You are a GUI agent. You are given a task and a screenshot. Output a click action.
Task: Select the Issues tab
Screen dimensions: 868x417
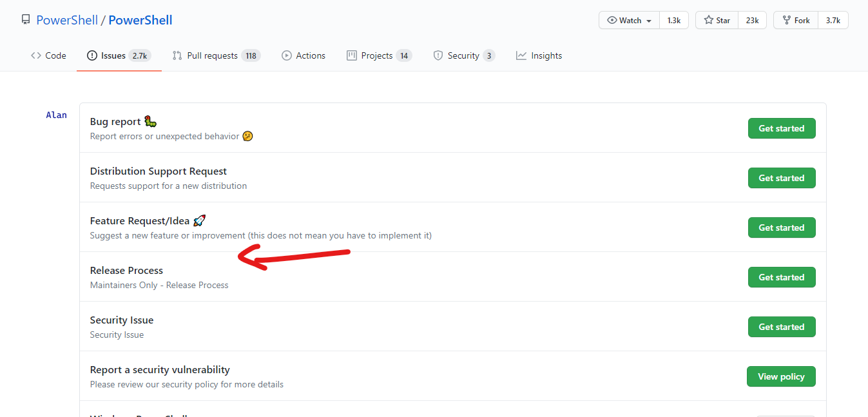(119, 55)
